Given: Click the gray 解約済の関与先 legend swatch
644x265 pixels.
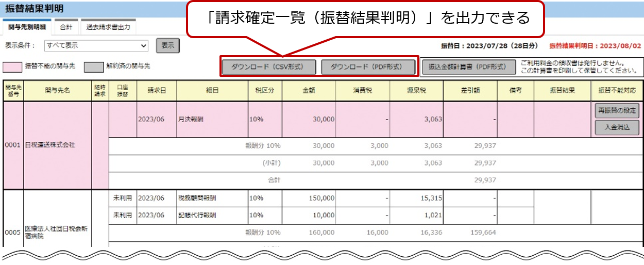Looking at the screenshot, I should 94,67.
